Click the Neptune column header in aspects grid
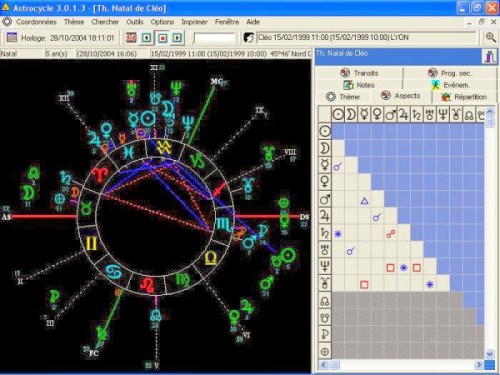The image size is (500, 375). click(x=443, y=115)
